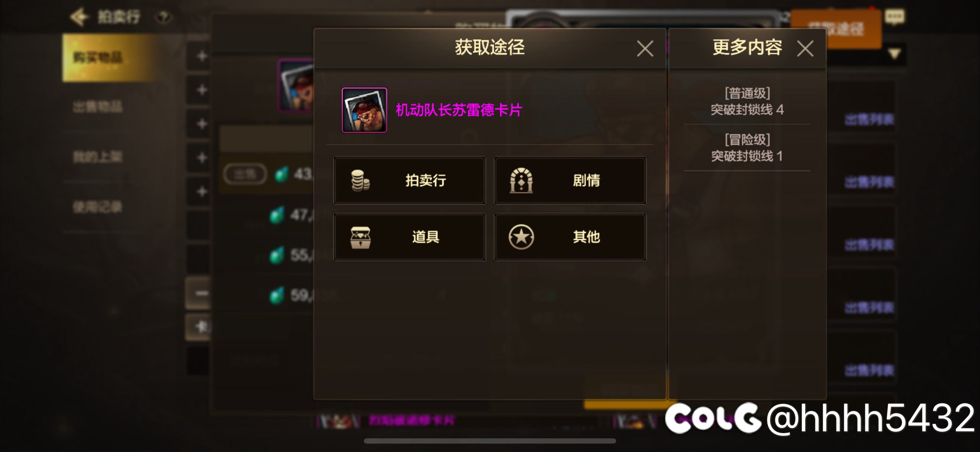Viewport: 980px width, 452px height.
Task: Close the 更多内容 panel
Action: point(805,49)
